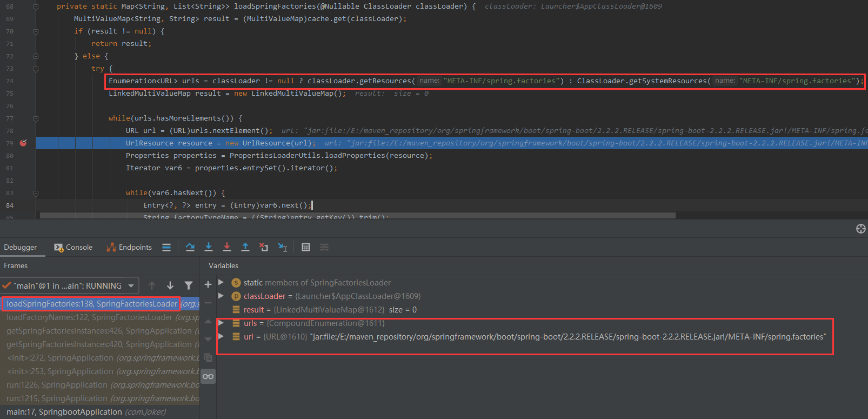Image resolution: width=868 pixels, height=419 pixels.
Task: Click line number 84 in the gutter
Action: [x=10, y=205]
